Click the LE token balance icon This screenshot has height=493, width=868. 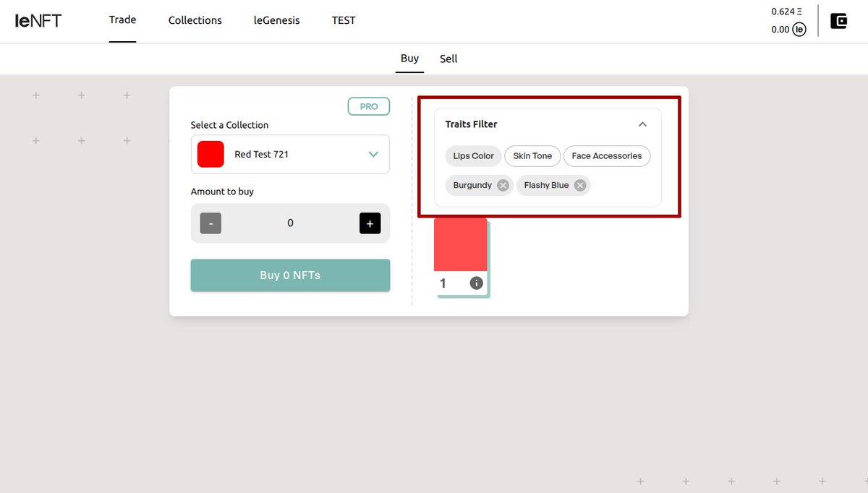point(799,30)
